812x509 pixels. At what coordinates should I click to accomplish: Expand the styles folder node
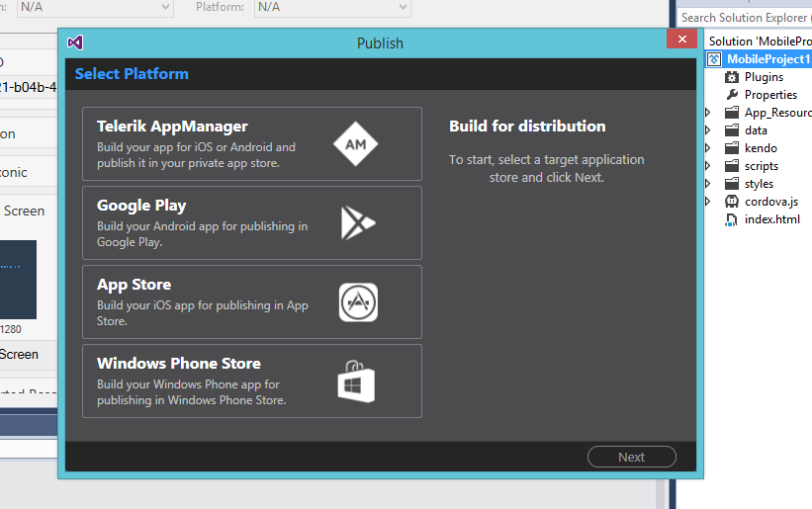point(708,184)
